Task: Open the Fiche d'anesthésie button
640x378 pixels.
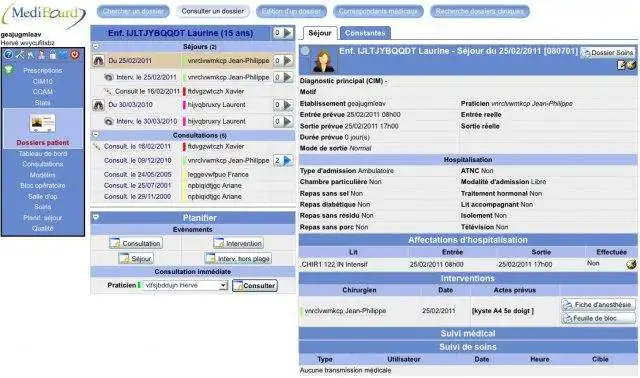Action: coord(598,305)
